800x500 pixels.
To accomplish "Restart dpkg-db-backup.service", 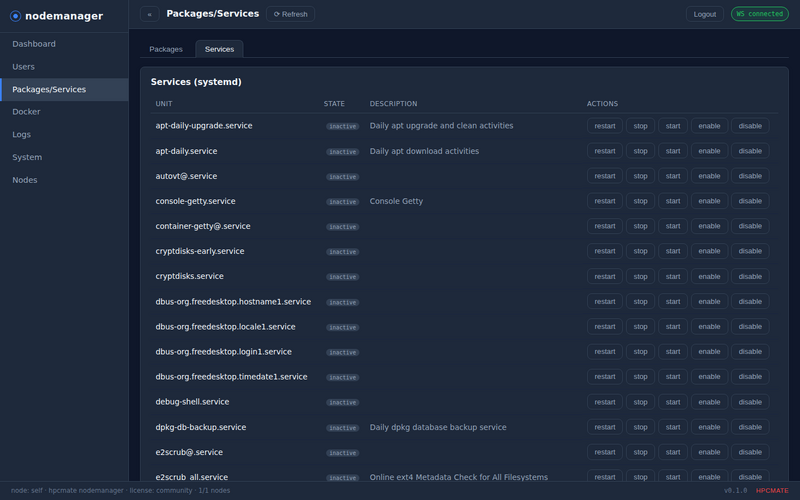I will pyautogui.click(x=605, y=427).
